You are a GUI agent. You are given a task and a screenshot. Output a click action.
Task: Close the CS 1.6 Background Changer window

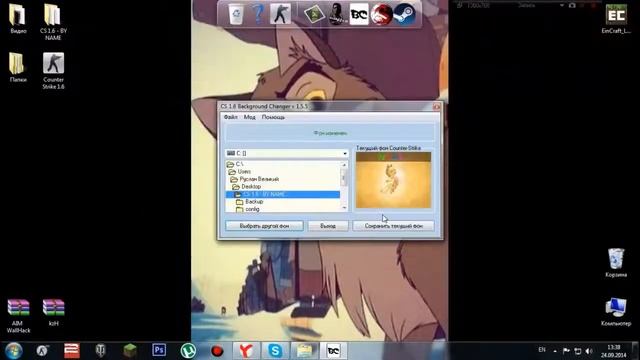point(436,107)
